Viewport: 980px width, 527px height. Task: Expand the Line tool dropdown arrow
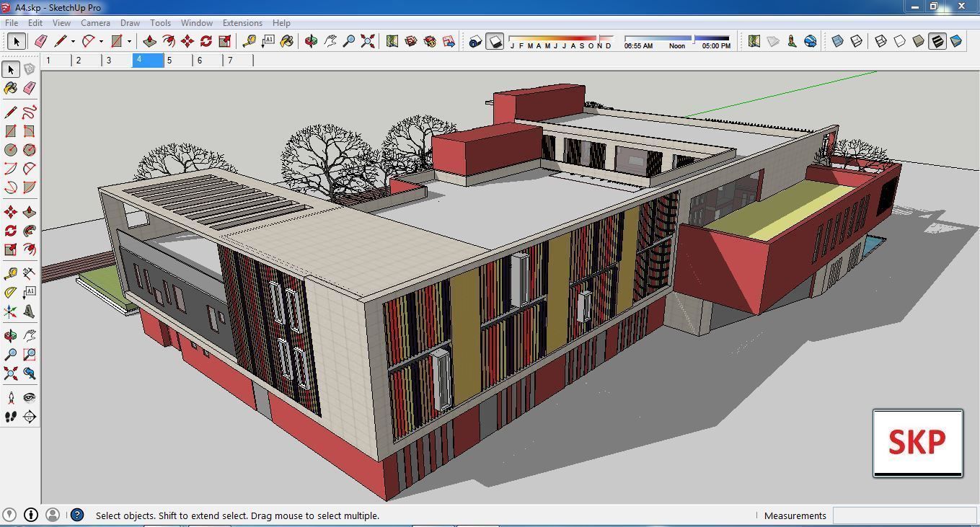(73, 41)
